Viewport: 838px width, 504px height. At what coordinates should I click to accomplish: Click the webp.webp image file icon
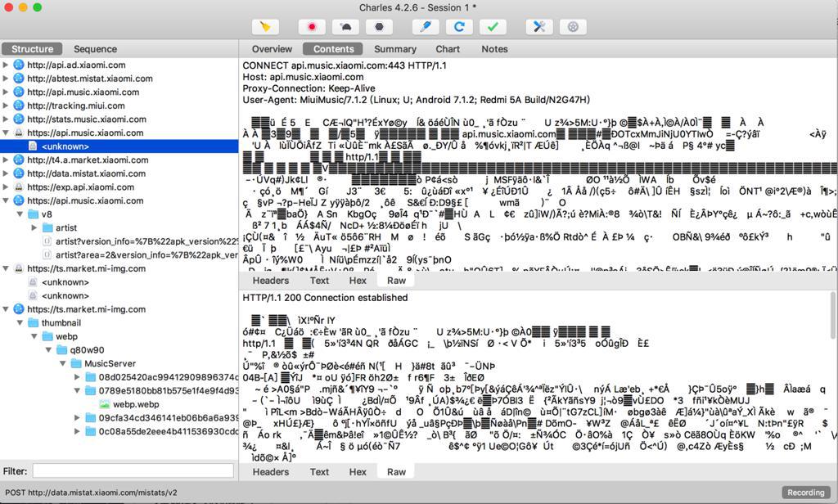[105, 404]
